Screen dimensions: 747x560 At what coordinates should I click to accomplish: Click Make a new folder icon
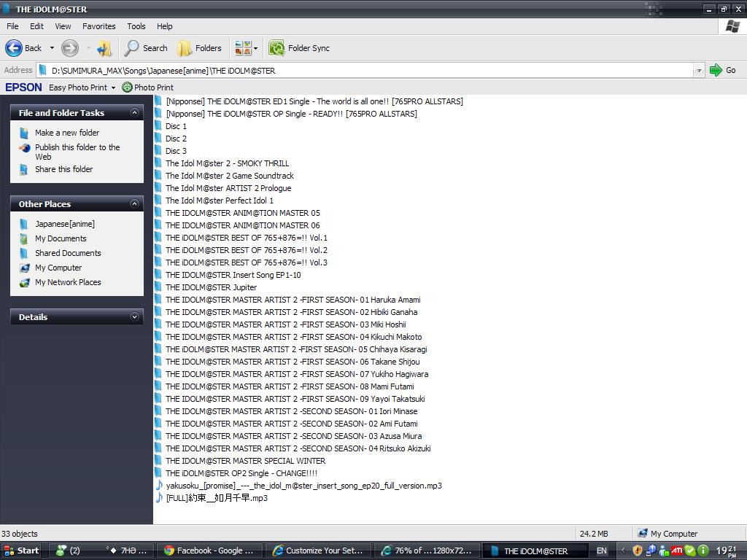tap(24, 133)
